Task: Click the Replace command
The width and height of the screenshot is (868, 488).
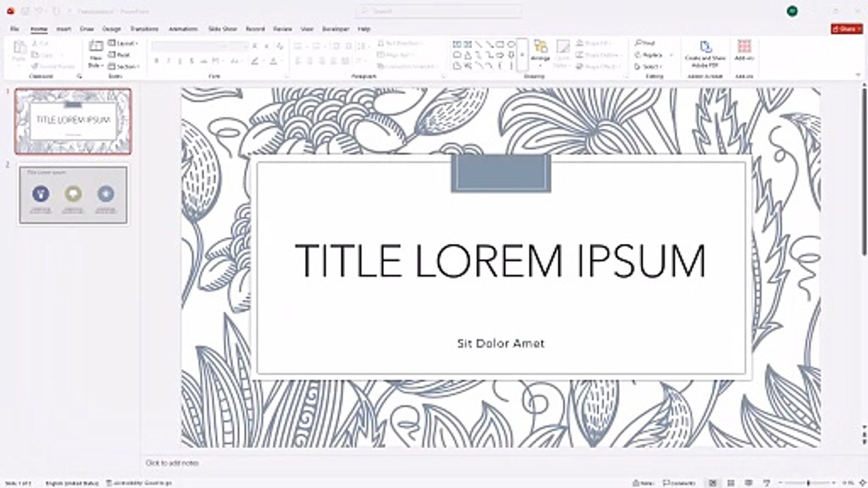Action: coord(650,55)
